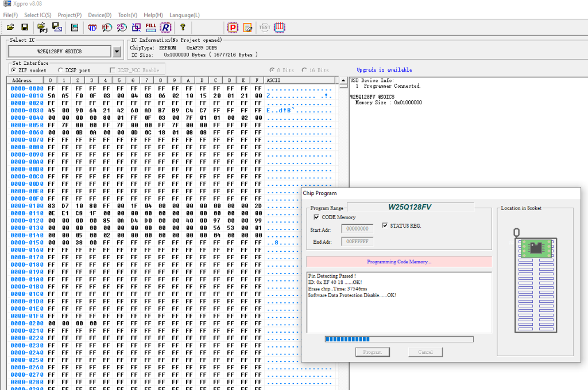Click the read chip R icon
Screen dimensions: 588x390
click(165, 27)
